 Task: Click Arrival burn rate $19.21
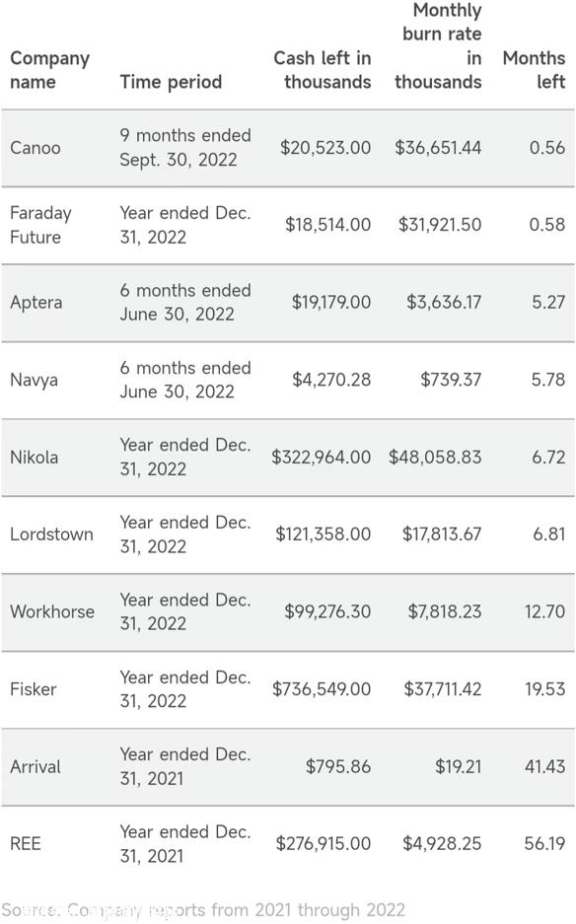pyautogui.click(x=458, y=766)
